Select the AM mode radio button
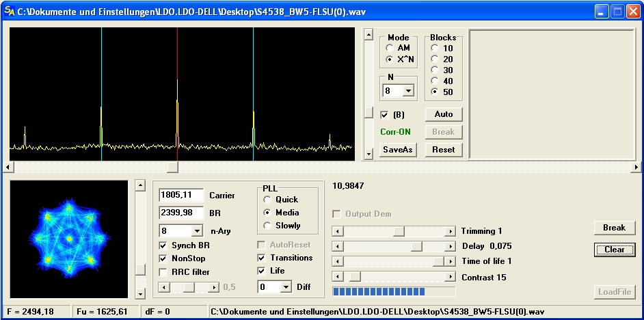Image resolution: width=644 pixels, height=320 pixels. point(390,49)
